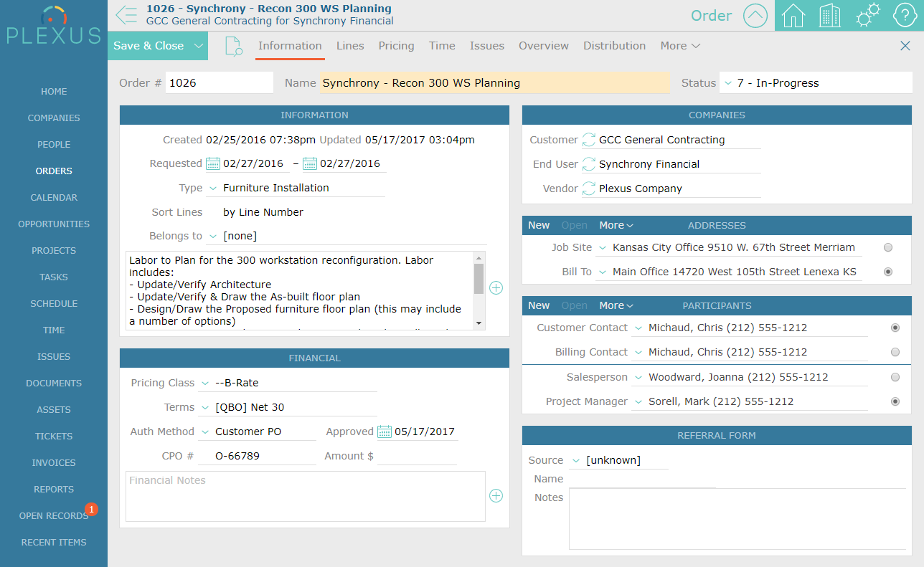Open the settings gears icon

pyautogui.click(x=868, y=15)
